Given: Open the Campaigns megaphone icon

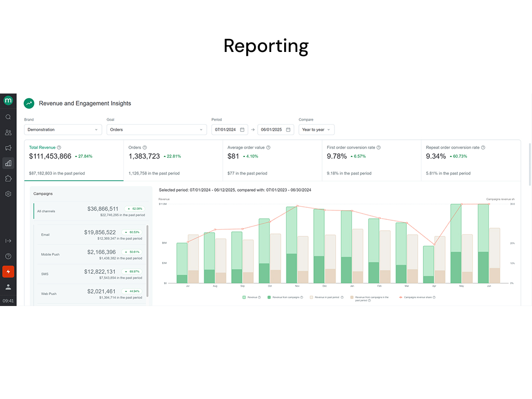Looking at the screenshot, I should click(x=8, y=148).
